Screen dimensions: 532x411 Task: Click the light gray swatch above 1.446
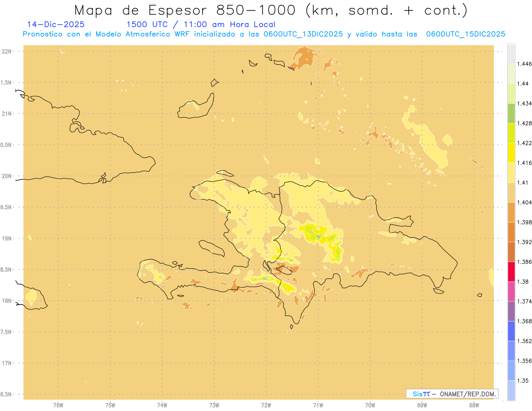[x=511, y=54]
